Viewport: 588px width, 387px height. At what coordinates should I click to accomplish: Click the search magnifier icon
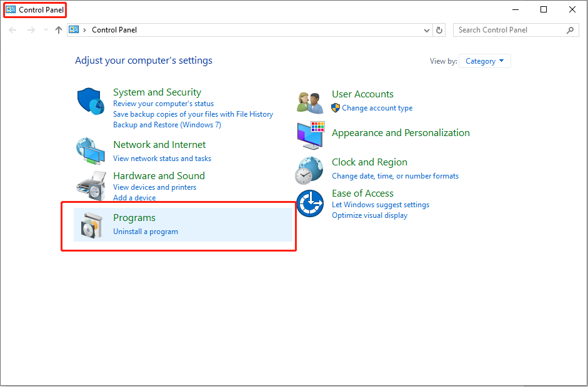570,30
